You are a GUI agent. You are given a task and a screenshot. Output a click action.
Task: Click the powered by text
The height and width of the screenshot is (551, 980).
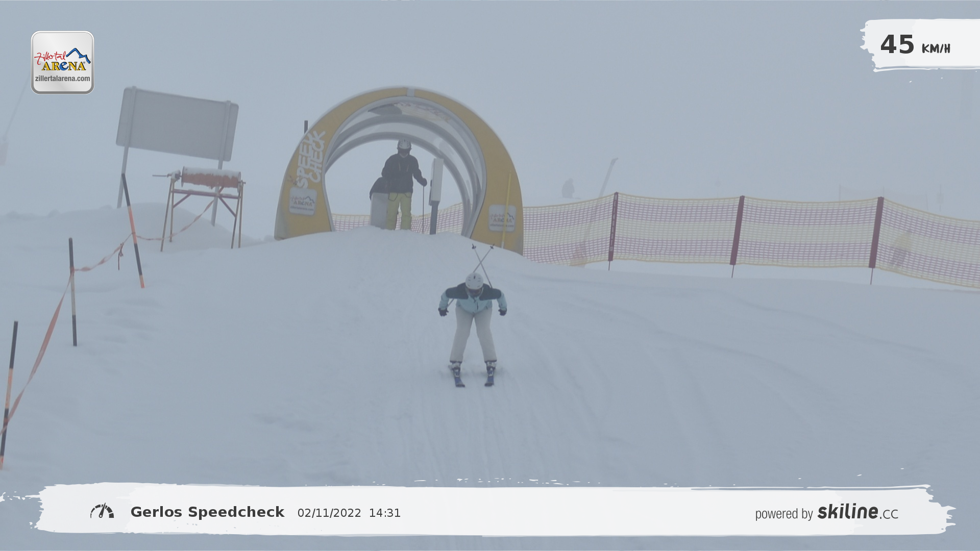[783, 514]
